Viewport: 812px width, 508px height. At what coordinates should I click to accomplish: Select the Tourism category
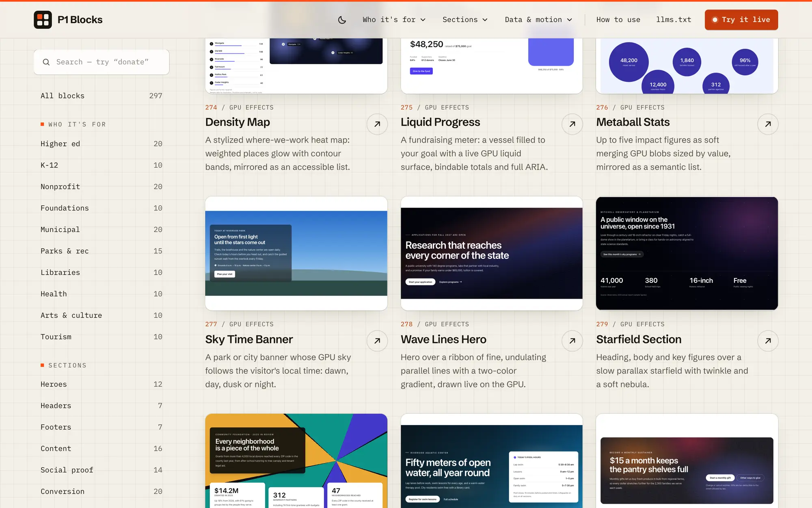(x=101, y=337)
